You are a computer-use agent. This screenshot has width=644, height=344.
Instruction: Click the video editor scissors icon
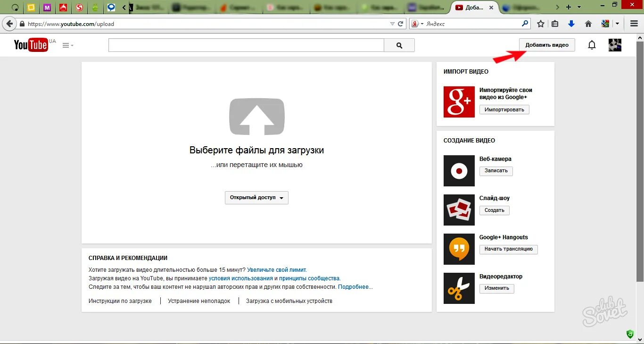(459, 288)
